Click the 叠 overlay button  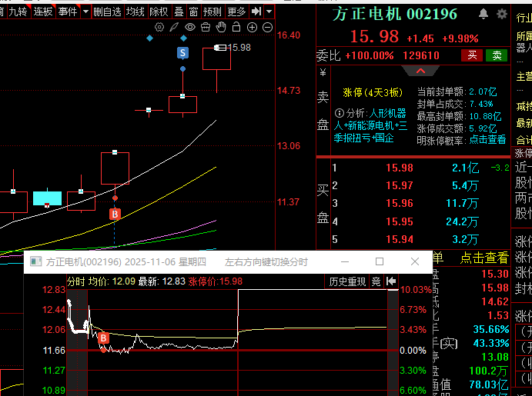tap(179, 12)
